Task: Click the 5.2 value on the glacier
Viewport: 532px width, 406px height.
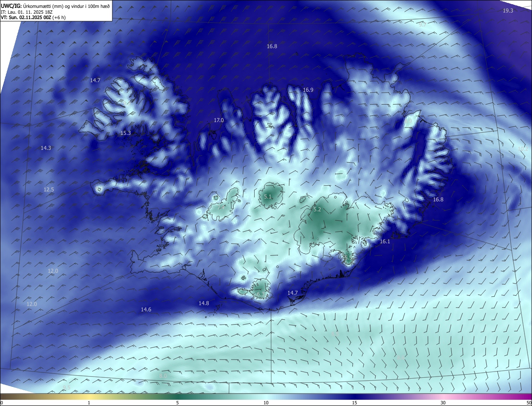Action: tap(317, 210)
